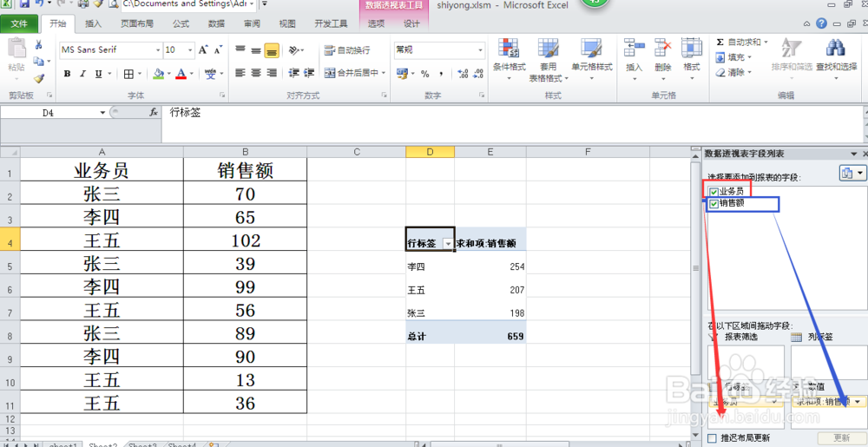
Task: Click the cell borders icon
Action: click(x=128, y=74)
